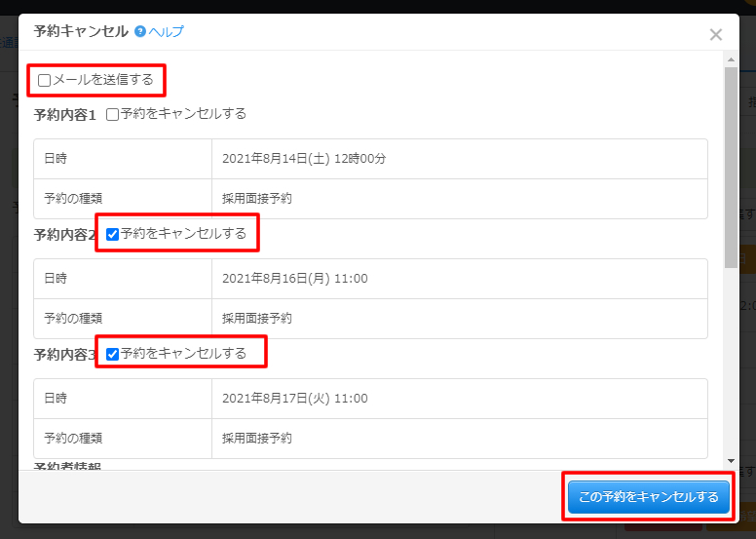
Task: Click the 予約内容1 heading
Action: (x=64, y=115)
